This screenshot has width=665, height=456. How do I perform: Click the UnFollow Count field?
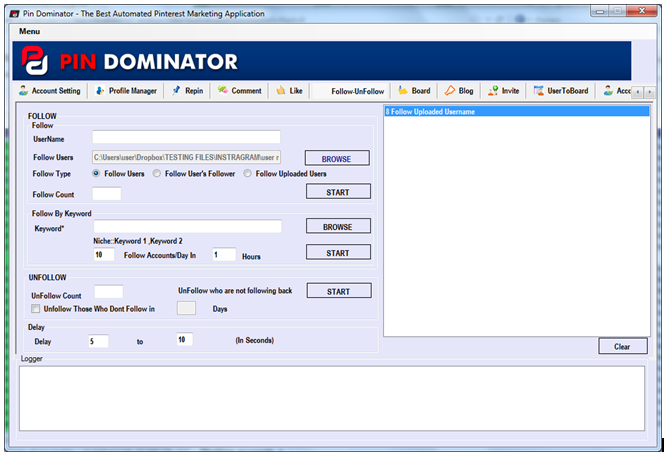(x=109, y=292)
